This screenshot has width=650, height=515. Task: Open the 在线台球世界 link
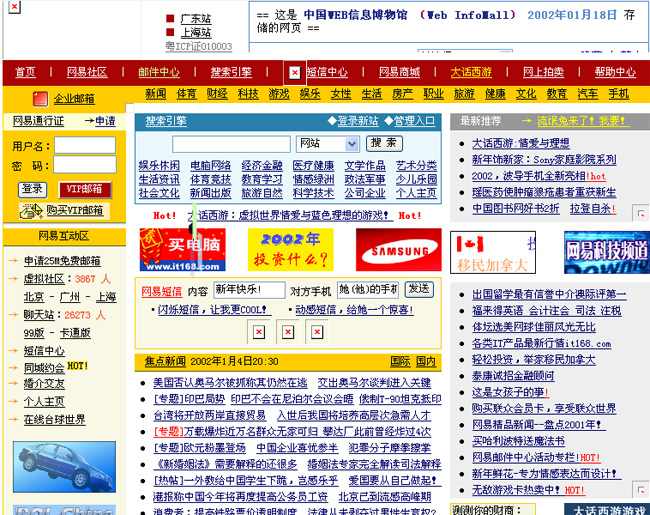[54, 419]
